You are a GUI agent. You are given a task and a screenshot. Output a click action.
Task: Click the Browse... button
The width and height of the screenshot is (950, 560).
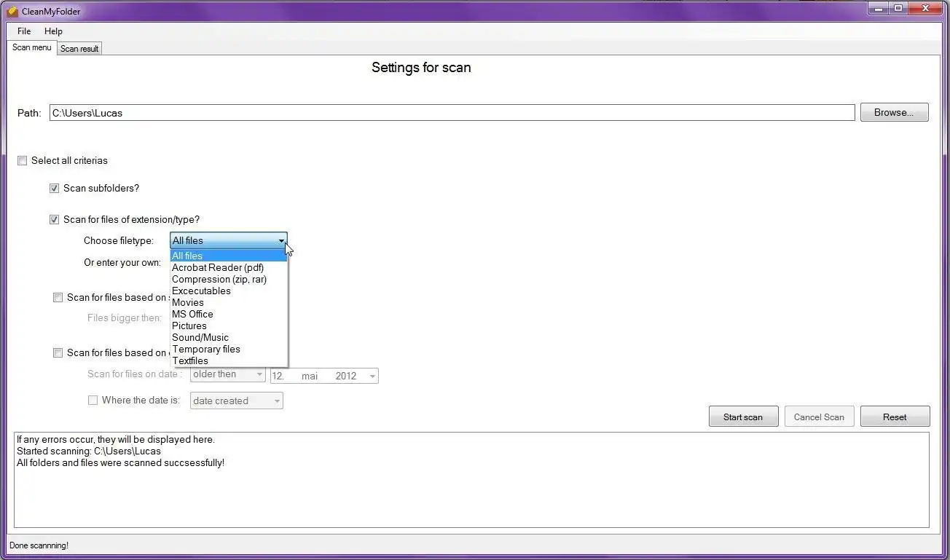point(894,112)
